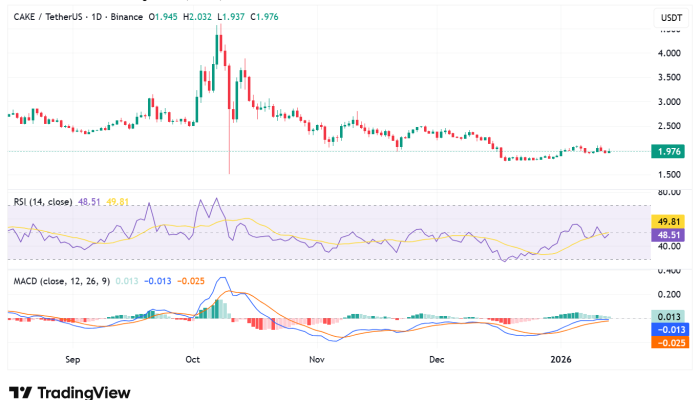700x400 pixels.
Task: Click the MACD (close, 12, 26, 9) label
Action: coord(62,281)
